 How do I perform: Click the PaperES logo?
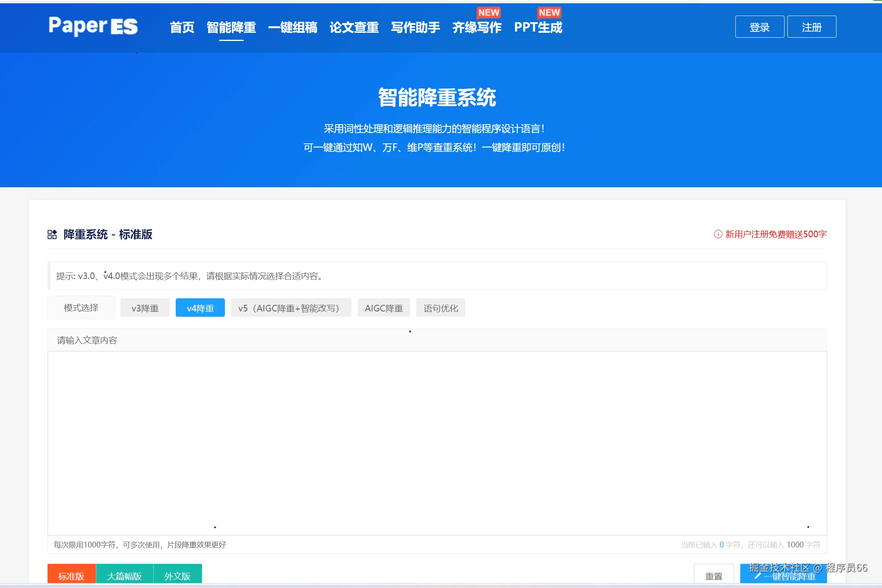pos(93,26)
